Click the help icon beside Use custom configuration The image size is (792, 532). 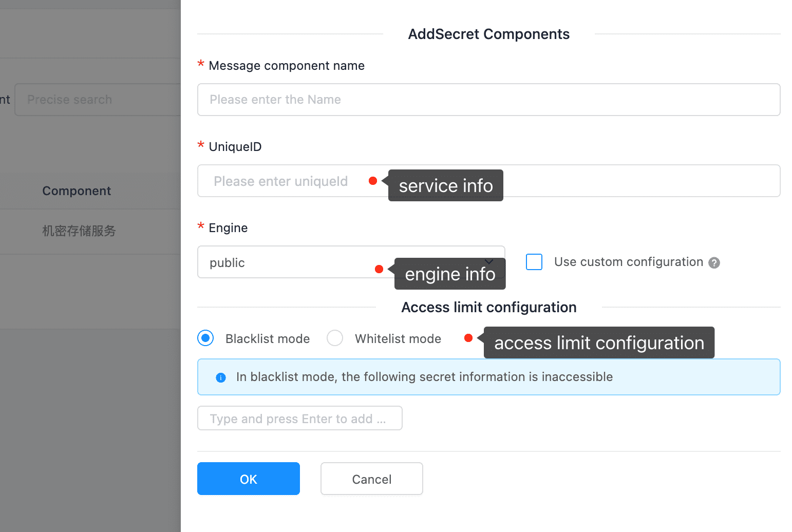coord(714,263)
